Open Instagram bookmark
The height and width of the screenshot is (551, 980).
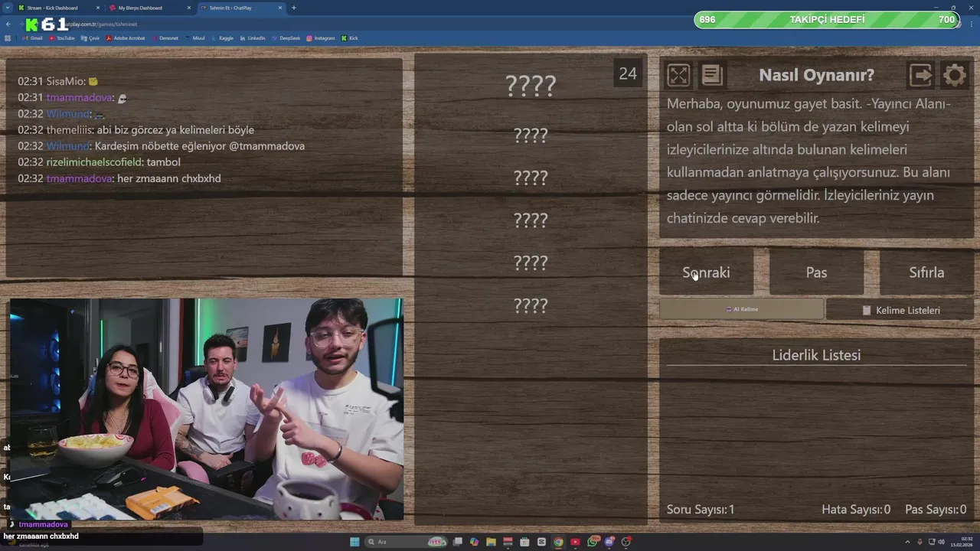tap(321, 38)
